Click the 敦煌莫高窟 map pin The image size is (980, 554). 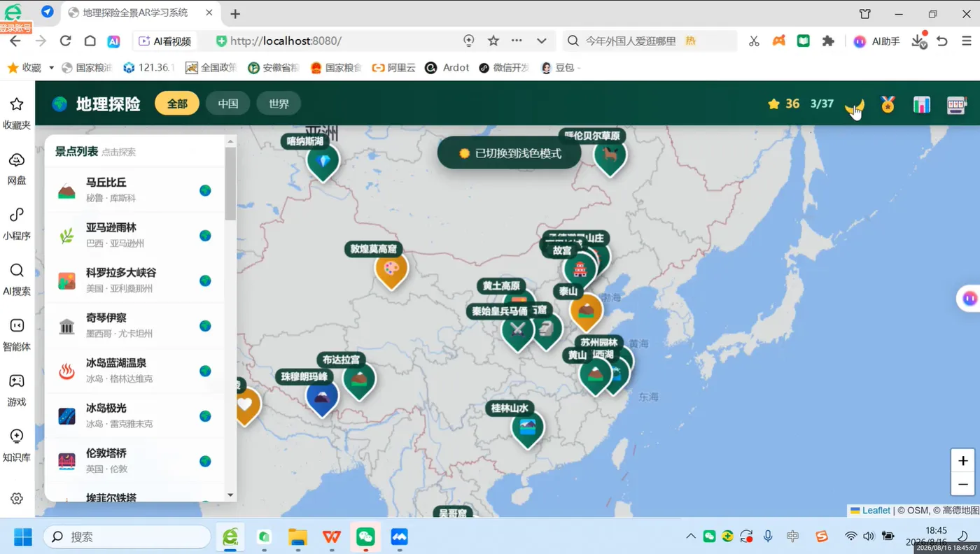(391, 269)
